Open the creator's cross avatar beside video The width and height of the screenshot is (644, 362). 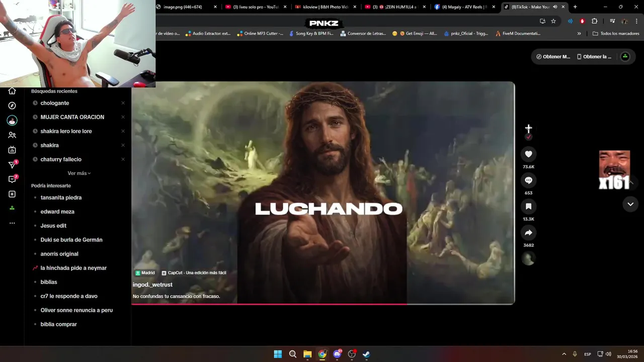click(x=528, y=128)
